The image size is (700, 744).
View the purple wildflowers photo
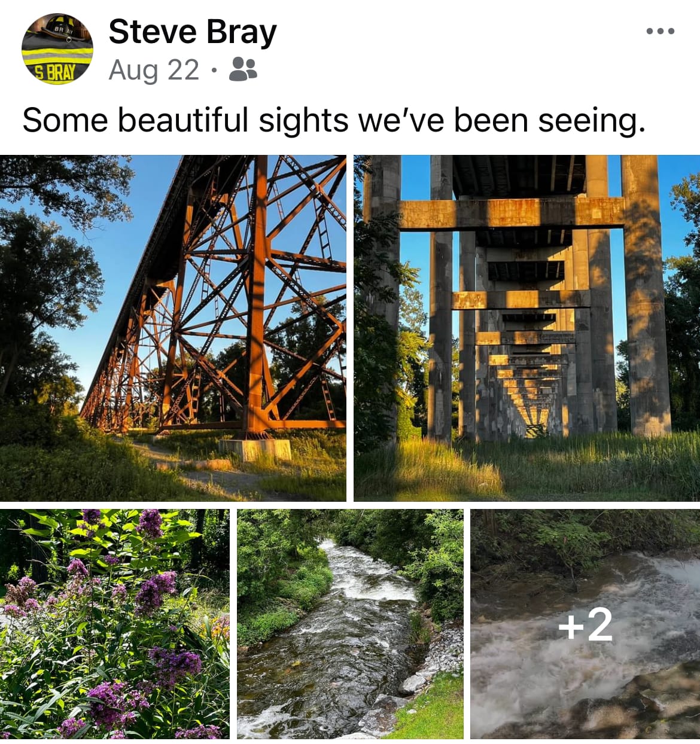(x=114, y=624)
